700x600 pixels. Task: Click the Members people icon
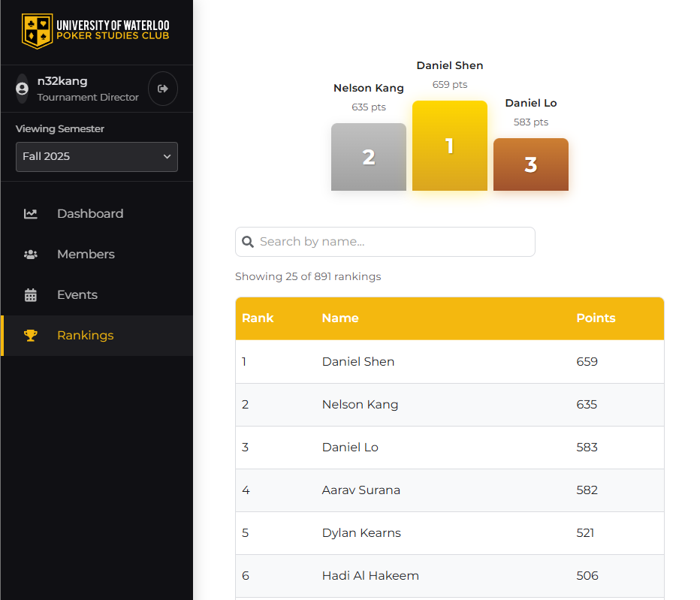(x=30, y=255)
